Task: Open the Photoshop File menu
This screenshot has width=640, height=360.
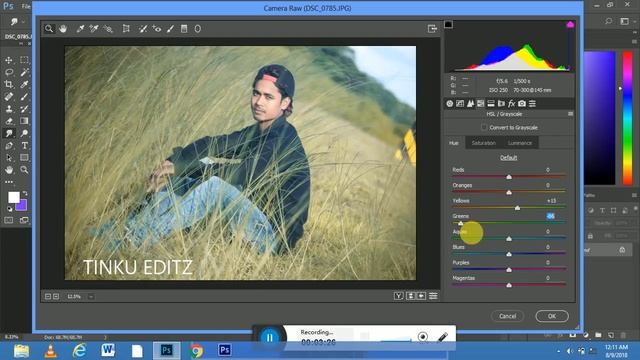Action: tap(26, 6)
